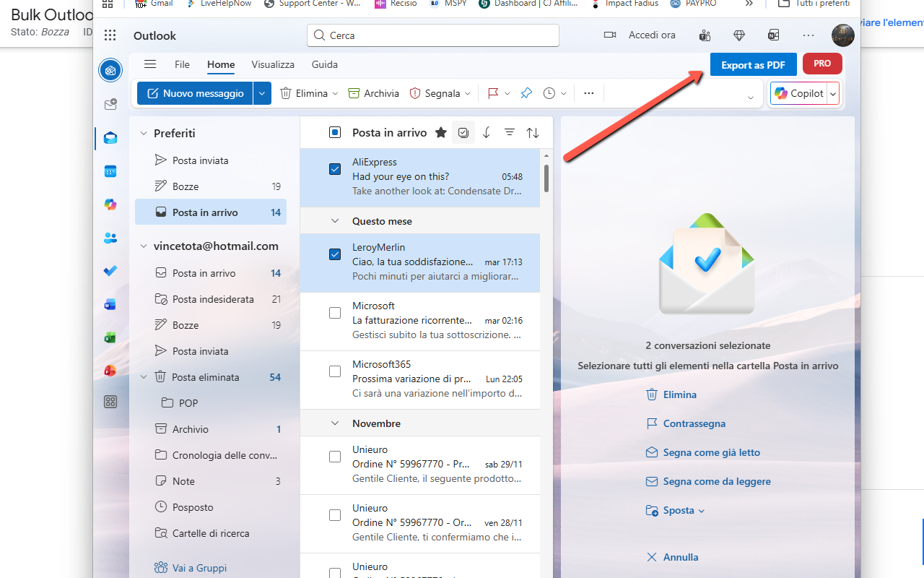
Task: Open the message list filter icon
Action: [510, 132]
